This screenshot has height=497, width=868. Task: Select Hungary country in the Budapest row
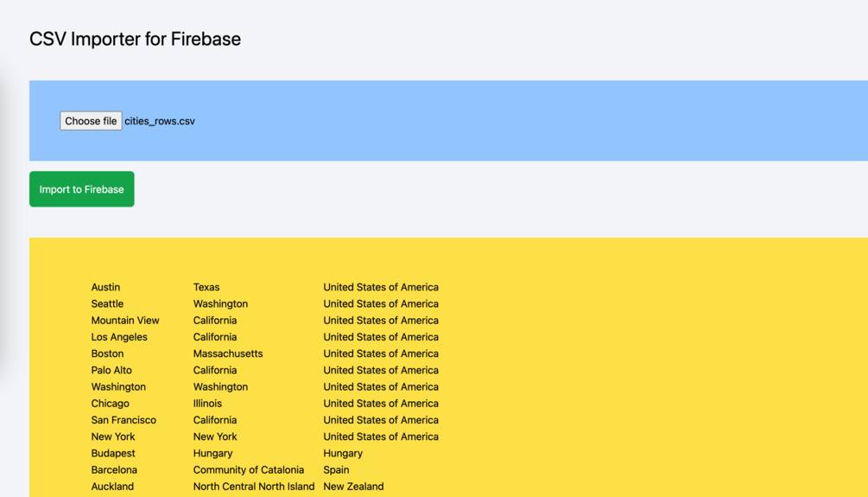coord(343,453)
